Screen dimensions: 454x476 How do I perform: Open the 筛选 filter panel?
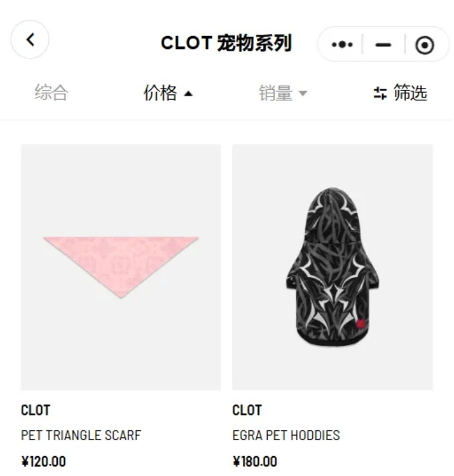click(401, 93)
